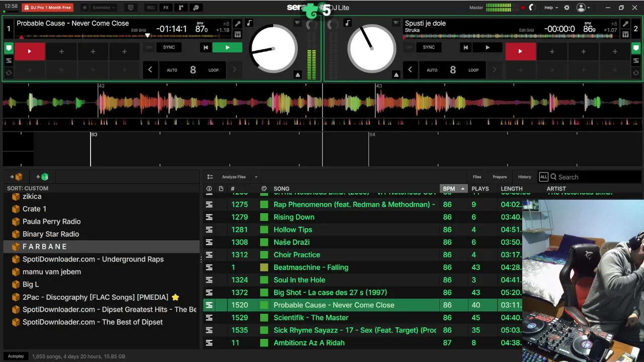This screenshot has height=362, width=644.
Task: Click deck 2 microphone icon
Action: point(625,24)
